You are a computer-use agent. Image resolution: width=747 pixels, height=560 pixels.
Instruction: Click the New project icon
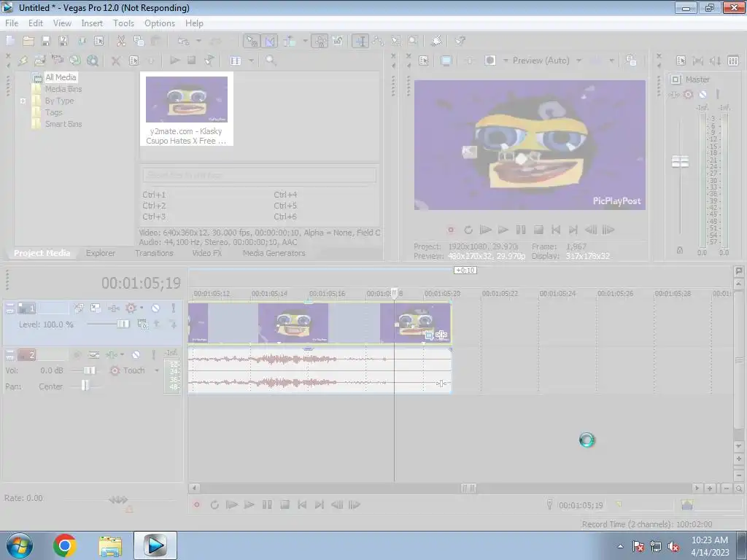pyautogui.click(x=10, y=41)
